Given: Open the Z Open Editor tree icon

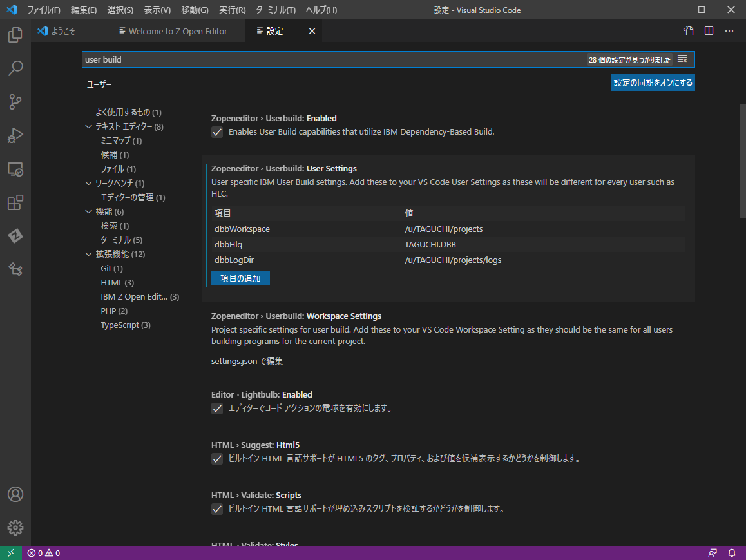Looking at the screenshot, I should pyautogui.click(x=15, y=269).
